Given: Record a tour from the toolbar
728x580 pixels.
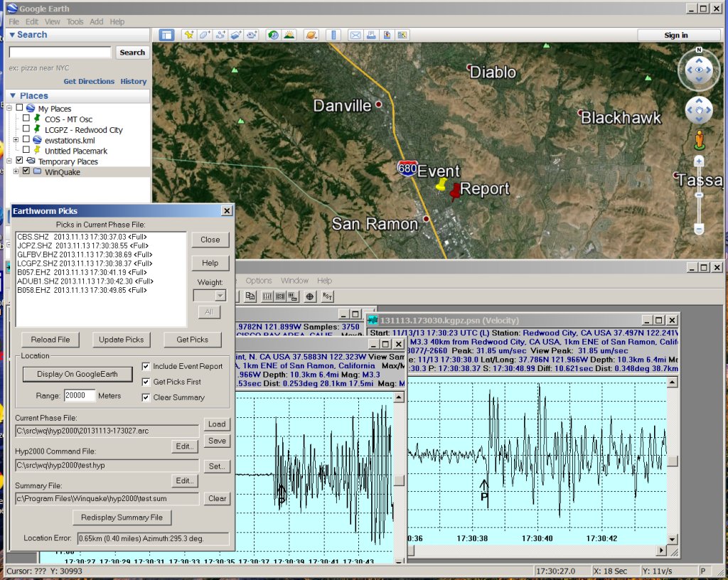Looking at the screenshot, I should pos(252,36).
